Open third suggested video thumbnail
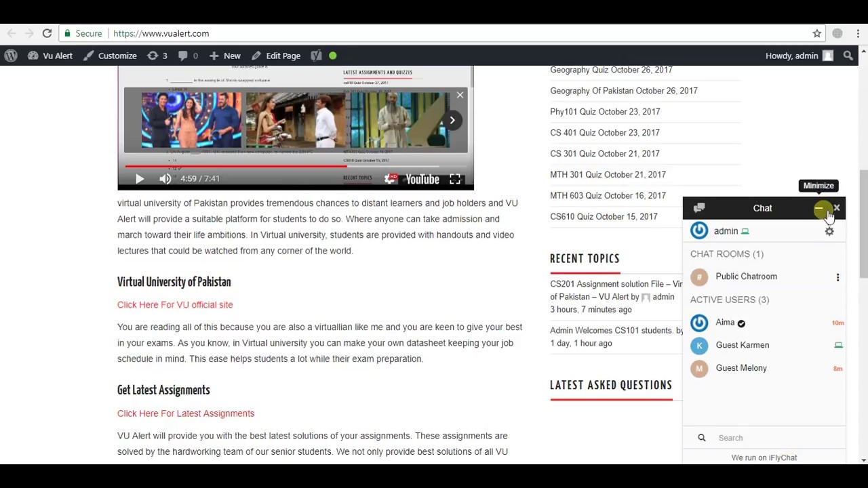The width and height of the screenshot is (868, 488). 399,120
